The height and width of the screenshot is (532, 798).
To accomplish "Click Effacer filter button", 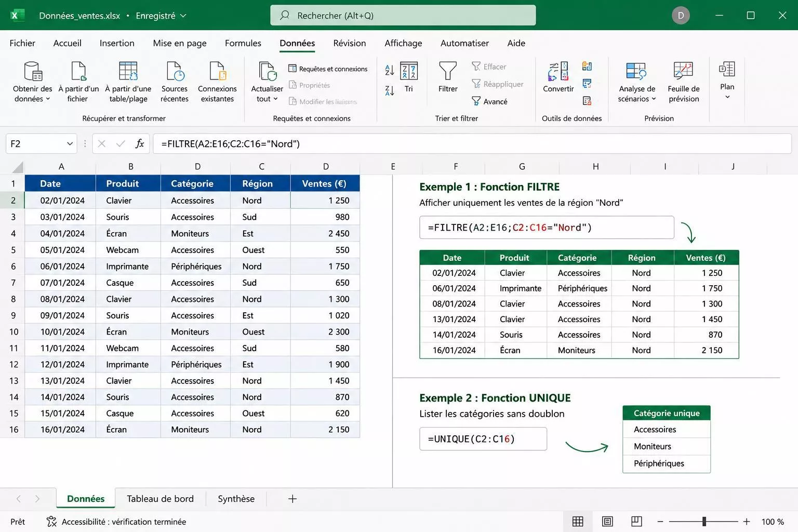I will (x=489, y=66).
